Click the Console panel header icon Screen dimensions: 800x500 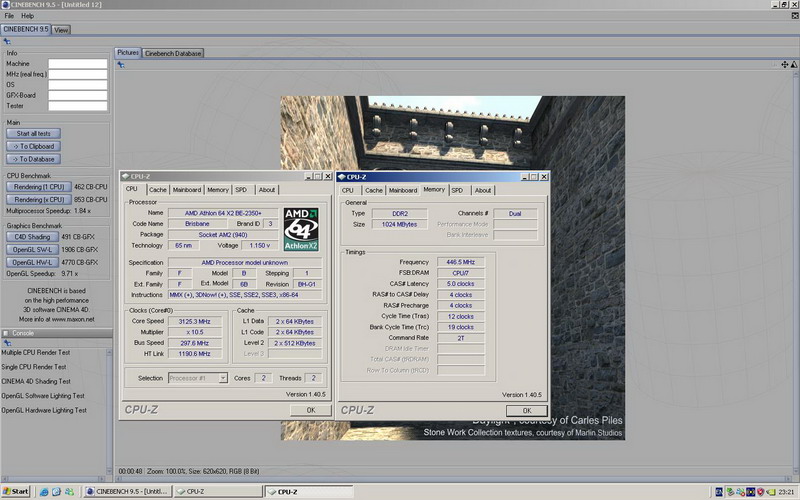click(x=6, y=333)
